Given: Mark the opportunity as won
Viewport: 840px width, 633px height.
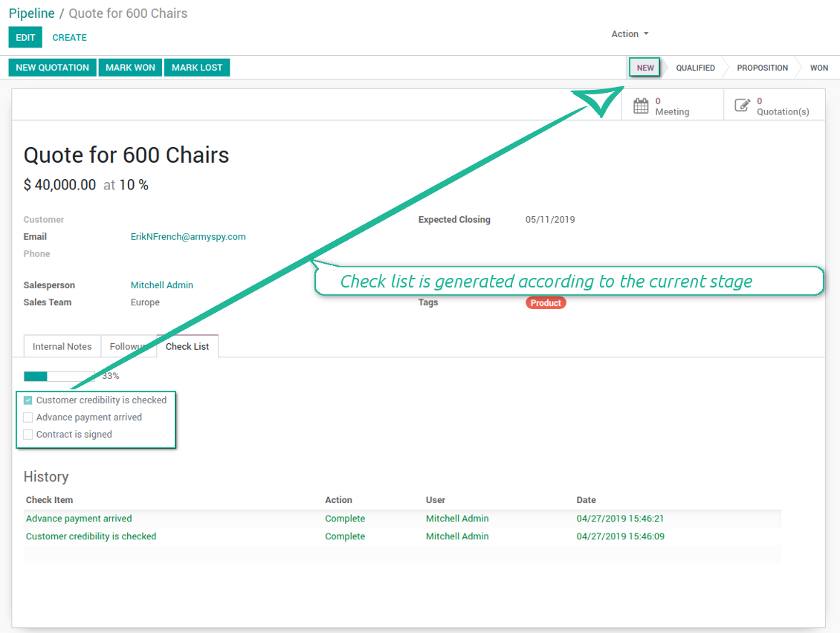Looking at the screenshot, I should tap(130, 68).
